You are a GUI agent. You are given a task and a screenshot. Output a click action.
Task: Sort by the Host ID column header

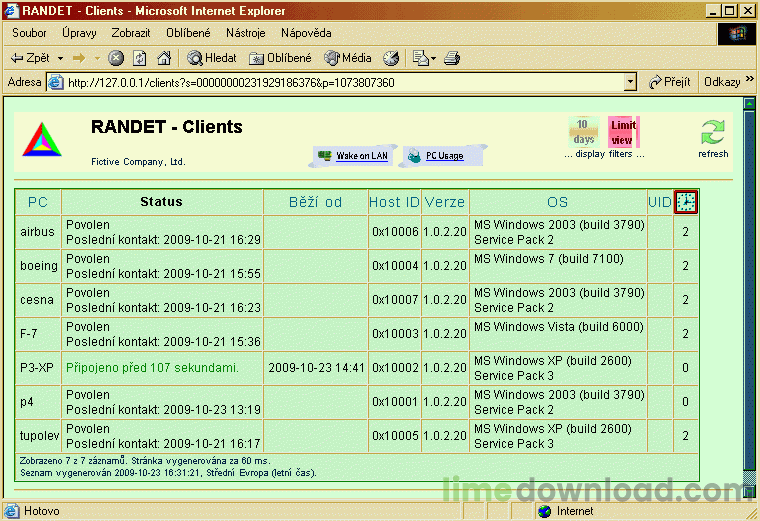tap(394, 202)
